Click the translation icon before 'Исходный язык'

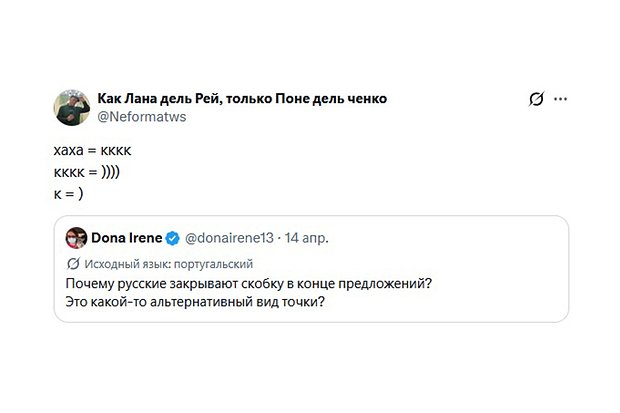[x=72, y=265]
